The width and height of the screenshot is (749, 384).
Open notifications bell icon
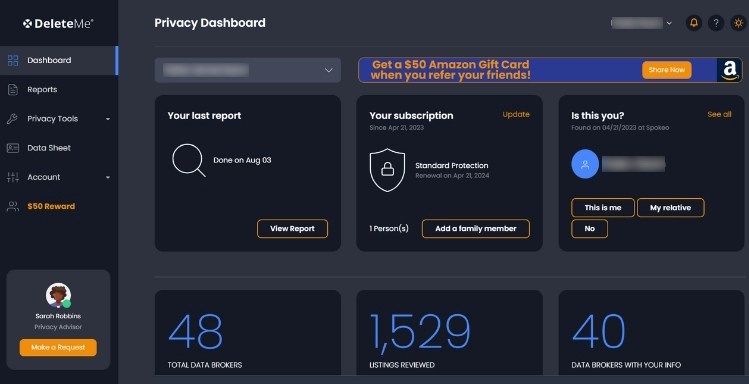(x=694, y=22)
